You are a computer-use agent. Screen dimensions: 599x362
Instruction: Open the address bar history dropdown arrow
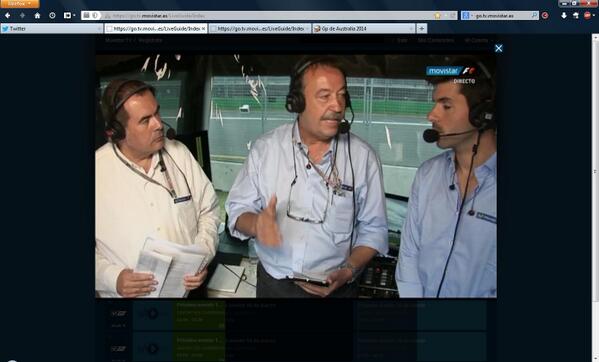pyautogui.click(x=445, y=16)
